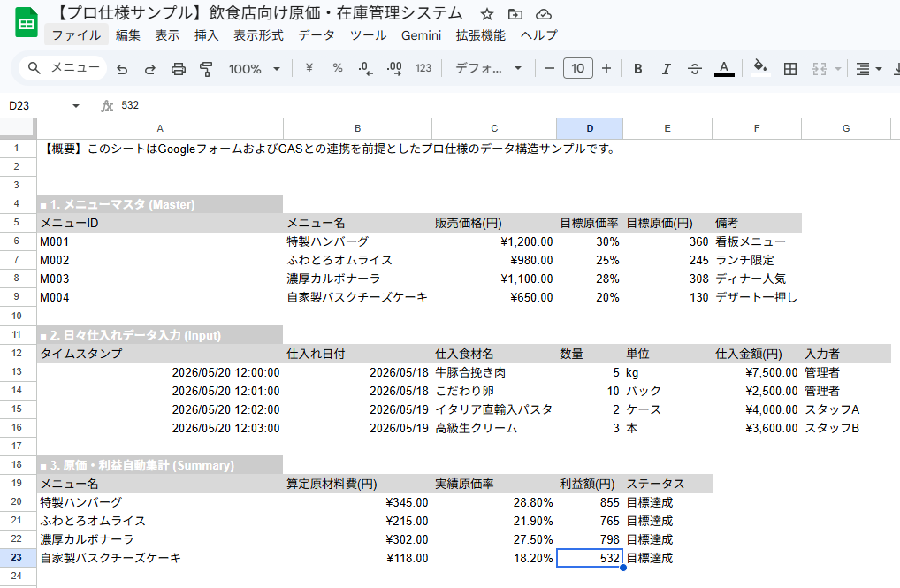Print the spreadsheet with printer icon
The image size is (900, 588).
[x=179, y=69]
